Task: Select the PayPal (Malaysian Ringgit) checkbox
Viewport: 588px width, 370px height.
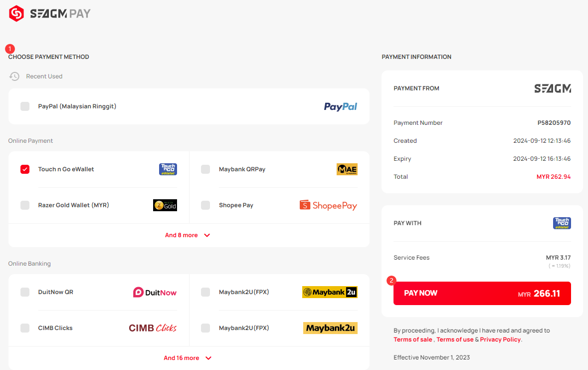Action: pyautogui.click(x=25, y=106)
